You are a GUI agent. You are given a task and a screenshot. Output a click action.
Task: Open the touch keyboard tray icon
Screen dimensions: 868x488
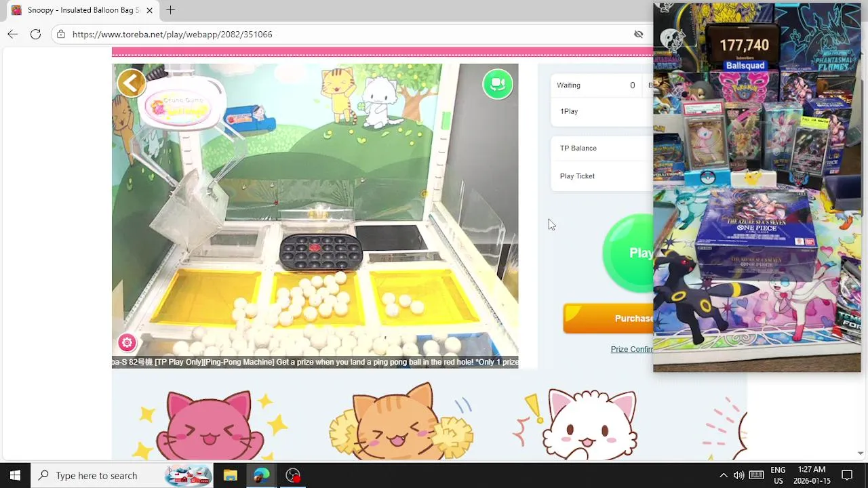pyautogui.click(x=757, y=475)
